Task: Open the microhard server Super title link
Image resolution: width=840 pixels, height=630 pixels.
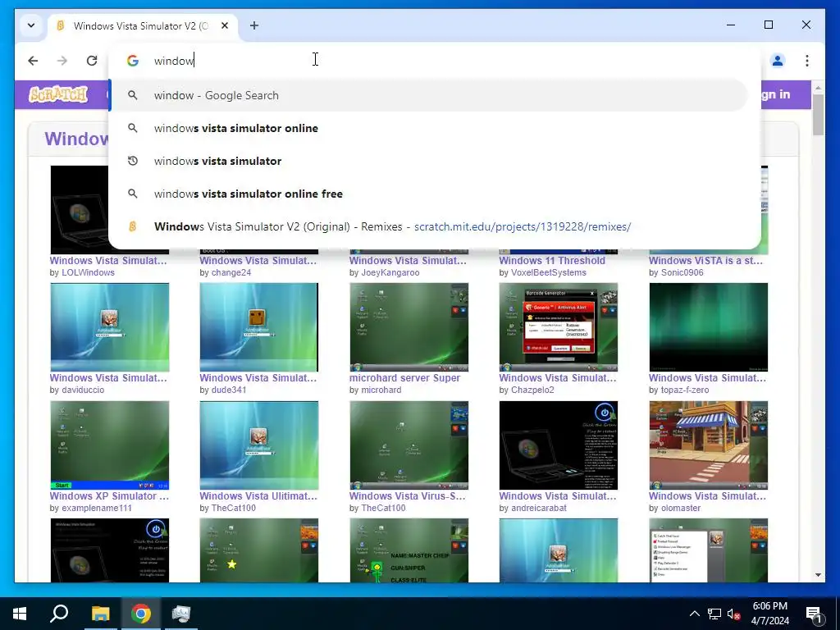Action: tap(404, 377)
